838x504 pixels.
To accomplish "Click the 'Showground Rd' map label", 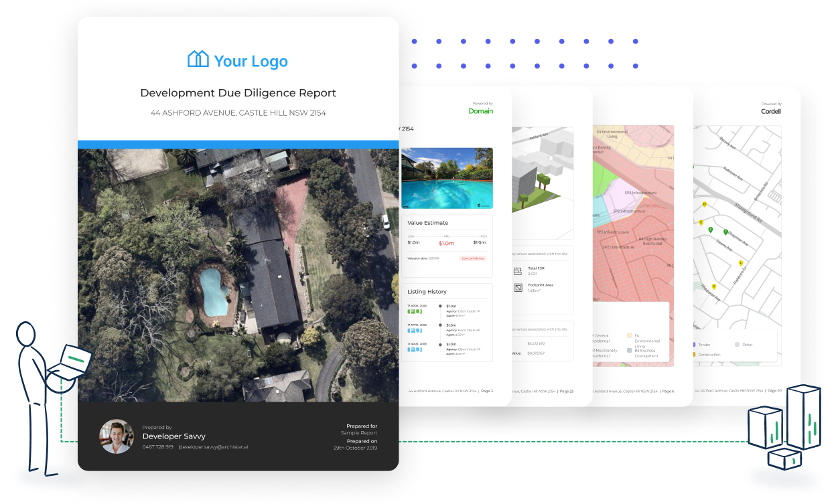I will tap(750, 212).
